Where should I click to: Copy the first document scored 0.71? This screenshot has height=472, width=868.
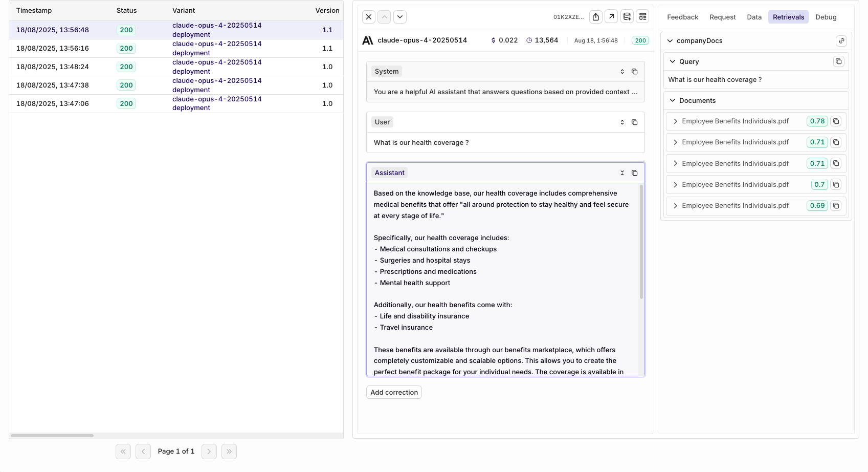(x=836, y=142)
